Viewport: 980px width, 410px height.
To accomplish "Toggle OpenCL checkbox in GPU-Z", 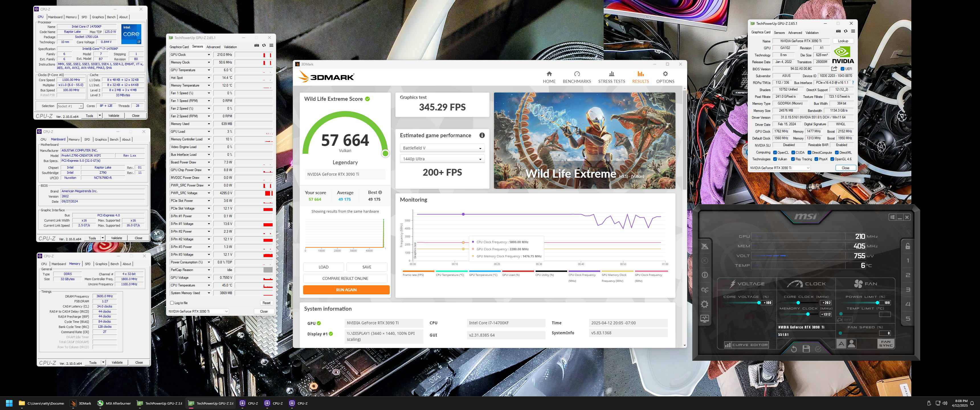I will (775, 153).
